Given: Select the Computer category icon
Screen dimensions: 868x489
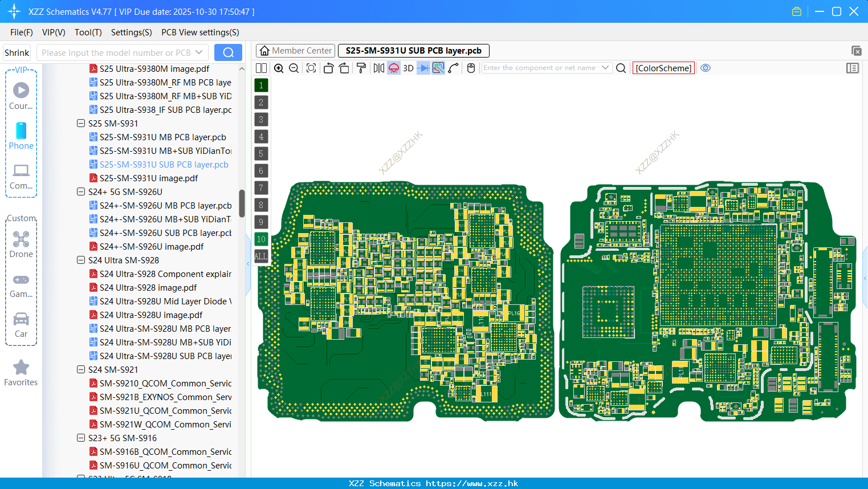Looking at the screenshot, I should pos(21,176).
